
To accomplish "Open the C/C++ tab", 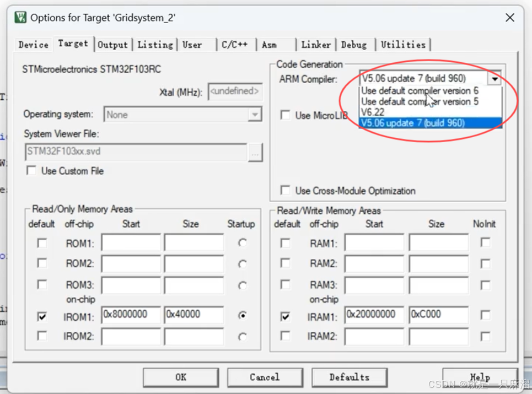I will coord(234,45).
